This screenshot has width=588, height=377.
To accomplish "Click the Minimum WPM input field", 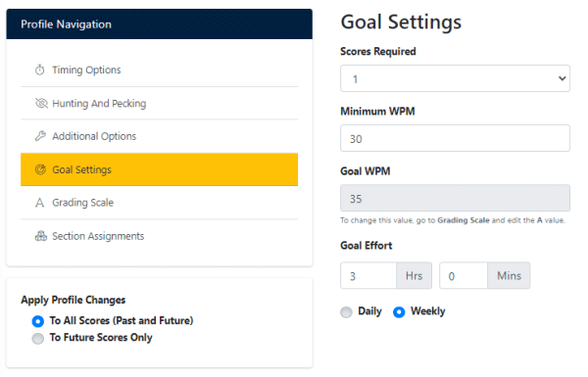I will click(455, 138).
